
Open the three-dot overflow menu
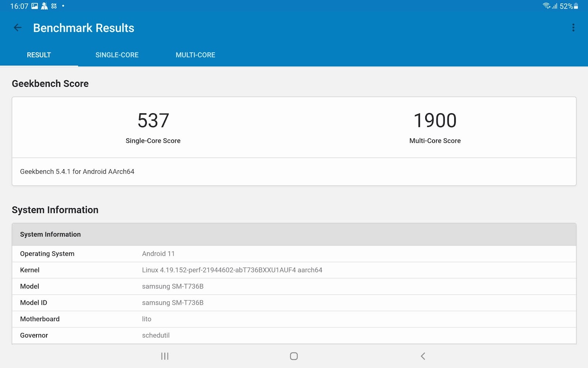pos(573,28)
